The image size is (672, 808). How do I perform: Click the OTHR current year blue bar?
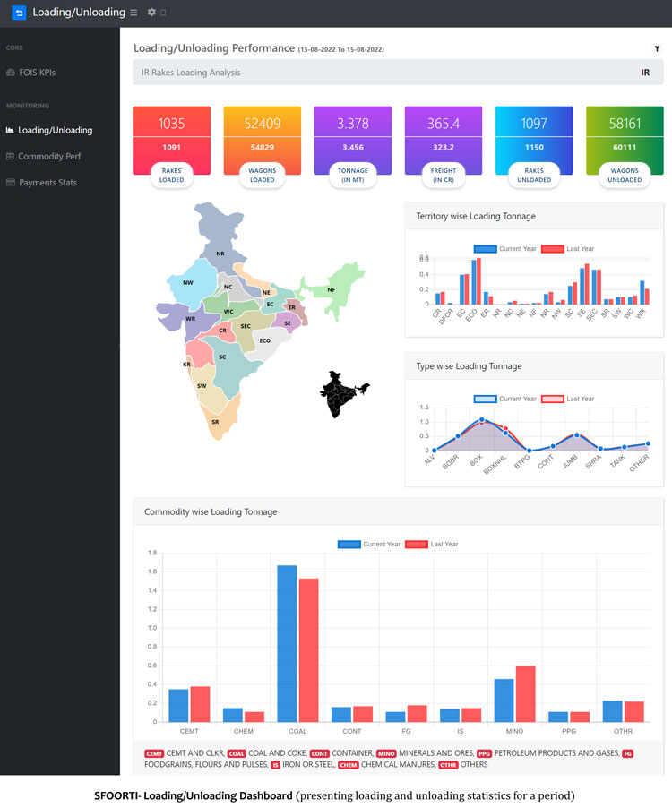pyautogui.click(x=612, y=711)
